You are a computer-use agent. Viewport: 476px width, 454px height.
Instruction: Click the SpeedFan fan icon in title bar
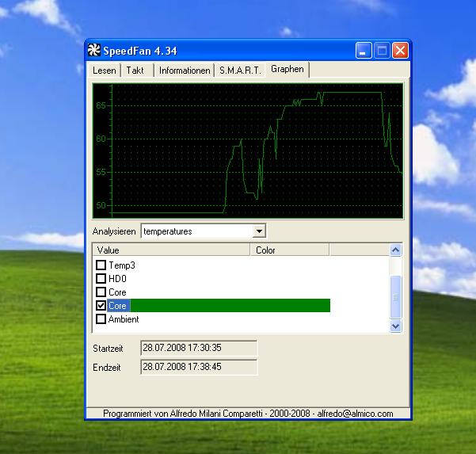(x=93, y=50)
